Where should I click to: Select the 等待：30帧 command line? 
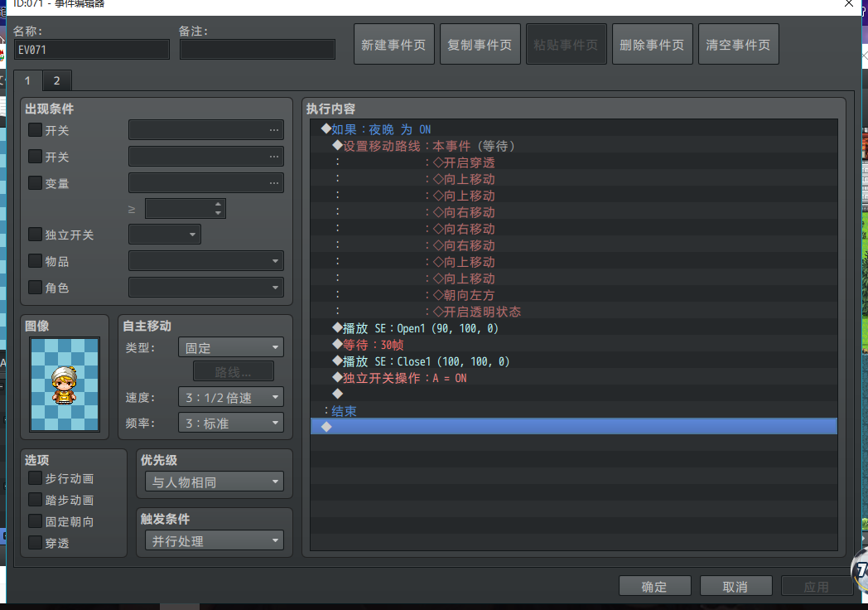pyautogui.click(x=573, y=345)
